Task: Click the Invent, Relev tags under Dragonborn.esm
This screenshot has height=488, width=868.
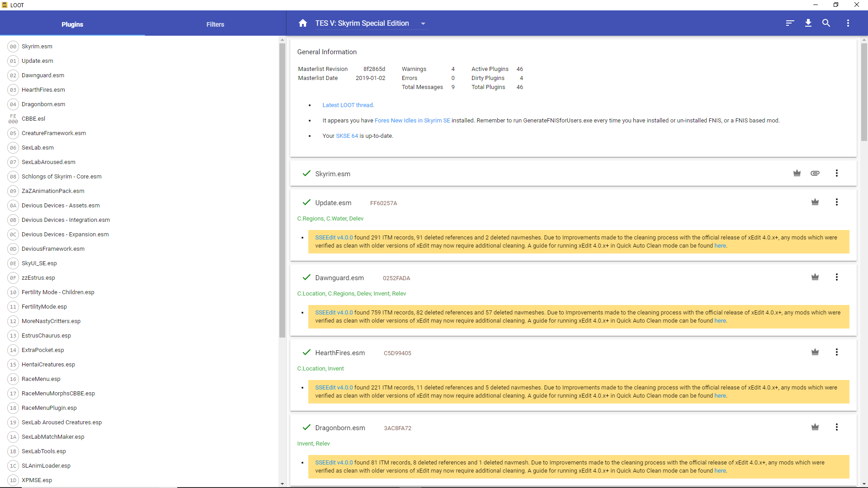Action: (x=313, y=444)
